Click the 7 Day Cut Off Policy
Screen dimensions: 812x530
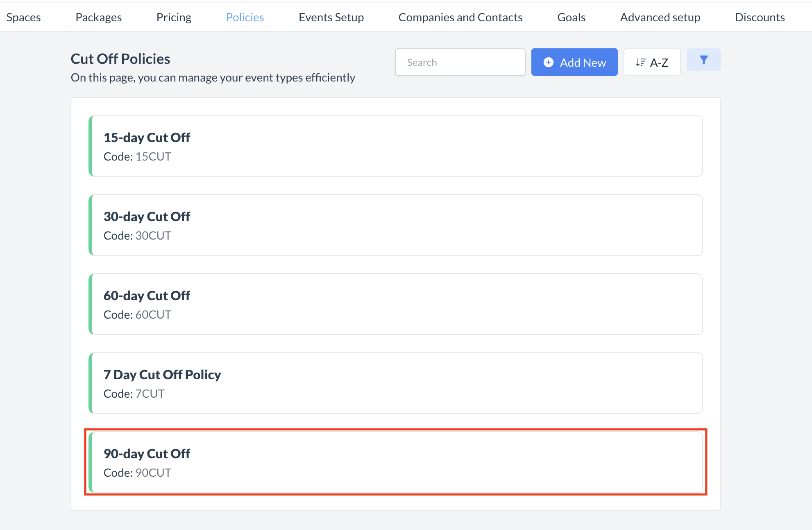tap(395, 383)
